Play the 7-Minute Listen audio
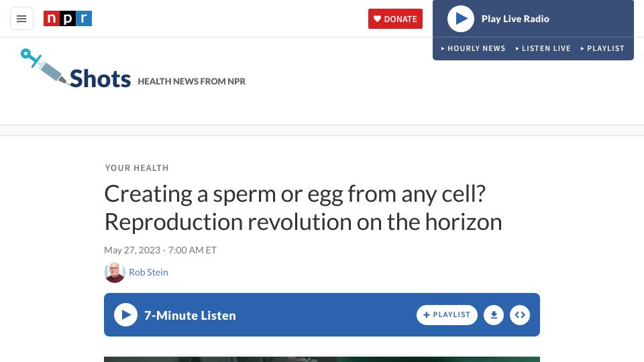The height and width of the screenshot is (362, 644). coord(125,315)
